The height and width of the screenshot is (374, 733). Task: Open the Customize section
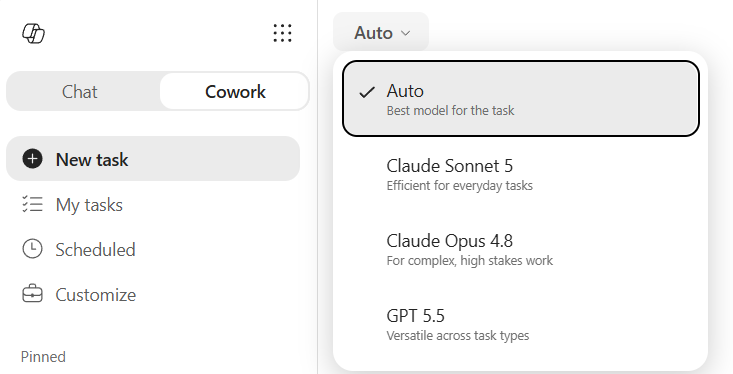click(153, 295)
